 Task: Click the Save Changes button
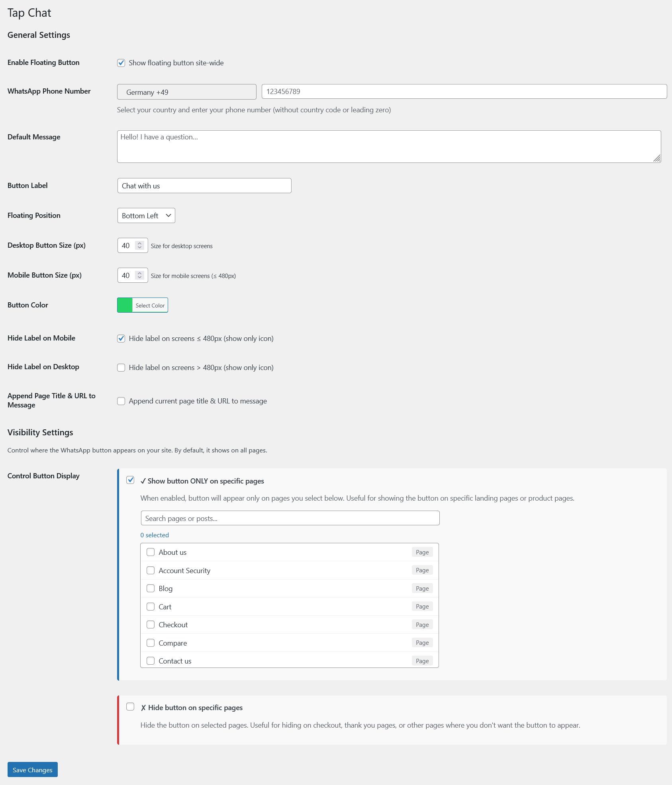pos(33,769)
